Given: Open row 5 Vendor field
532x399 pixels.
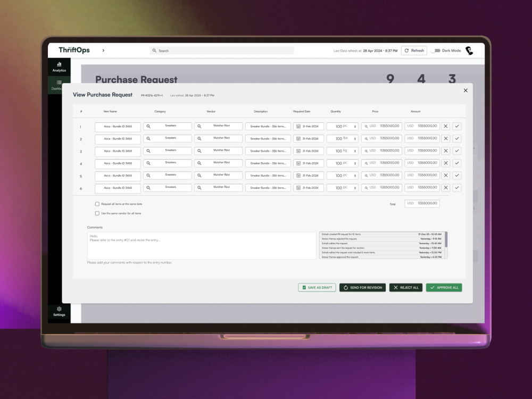Looking at the screenshot, I should (218, 176).
